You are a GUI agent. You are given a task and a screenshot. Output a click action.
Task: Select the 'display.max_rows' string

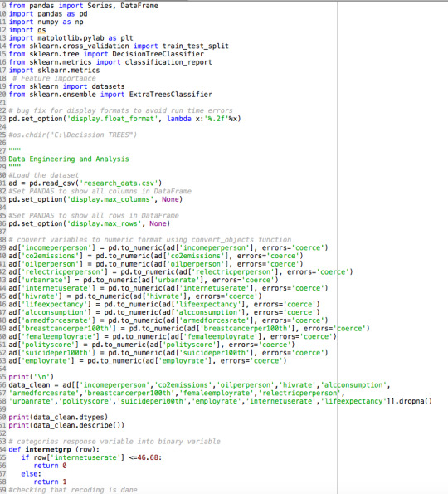[x=105, y=223]
